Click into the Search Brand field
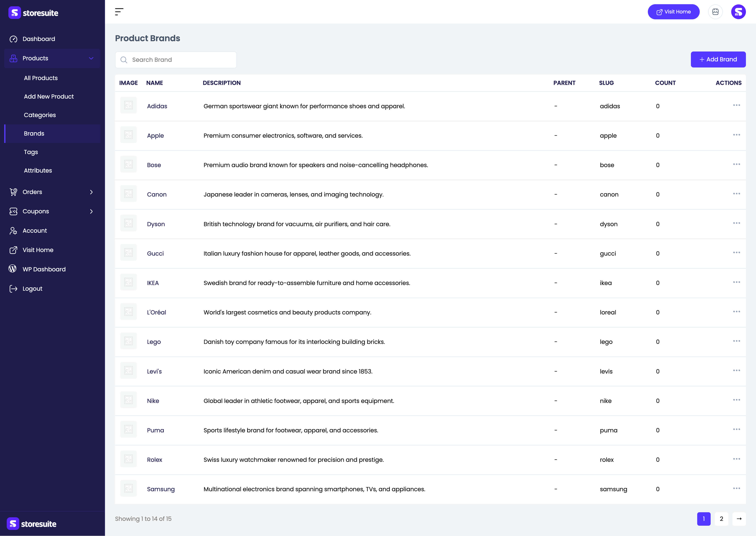This screenshot has height=536, width=756. pos(176,60)
